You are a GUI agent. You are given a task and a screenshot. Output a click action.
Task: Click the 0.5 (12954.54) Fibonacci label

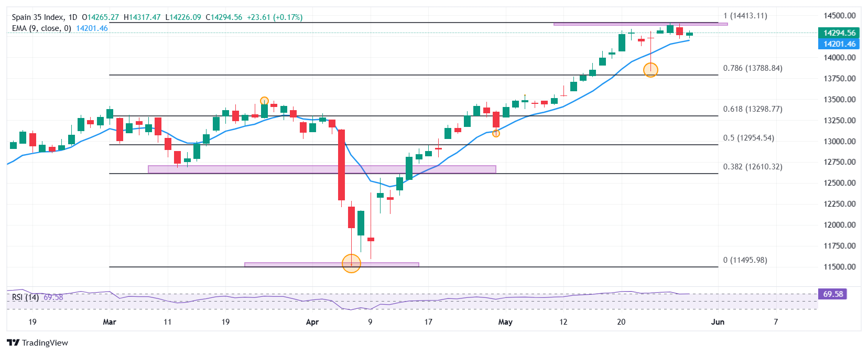point(748,138)
